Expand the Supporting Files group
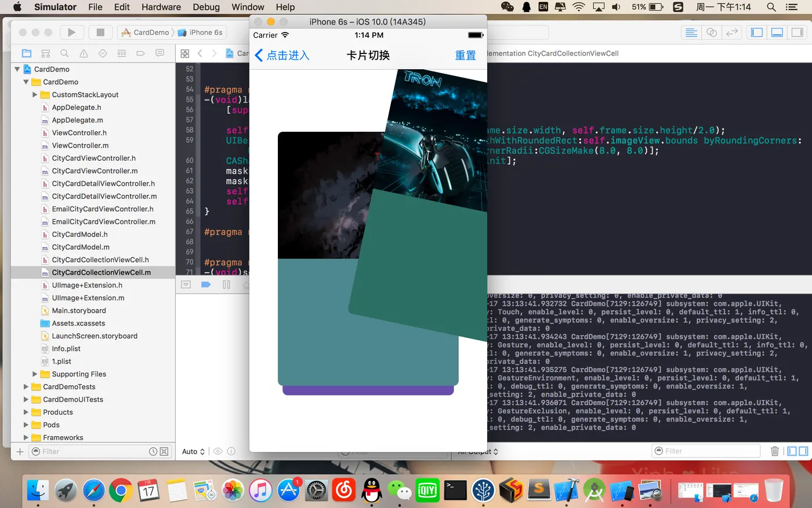 tap(35, 374)
